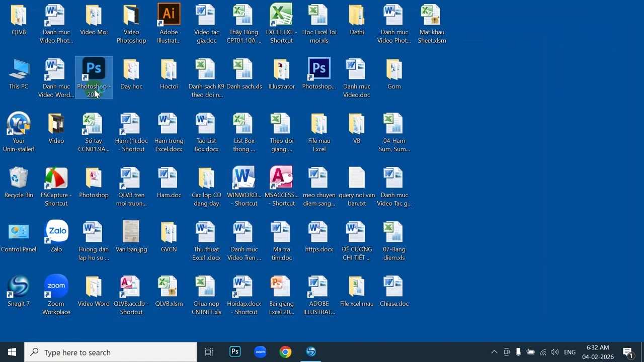Launch Google Chrome from the taskbar
The height and width of the screenshot is (362, 644).
coord(285,352)
